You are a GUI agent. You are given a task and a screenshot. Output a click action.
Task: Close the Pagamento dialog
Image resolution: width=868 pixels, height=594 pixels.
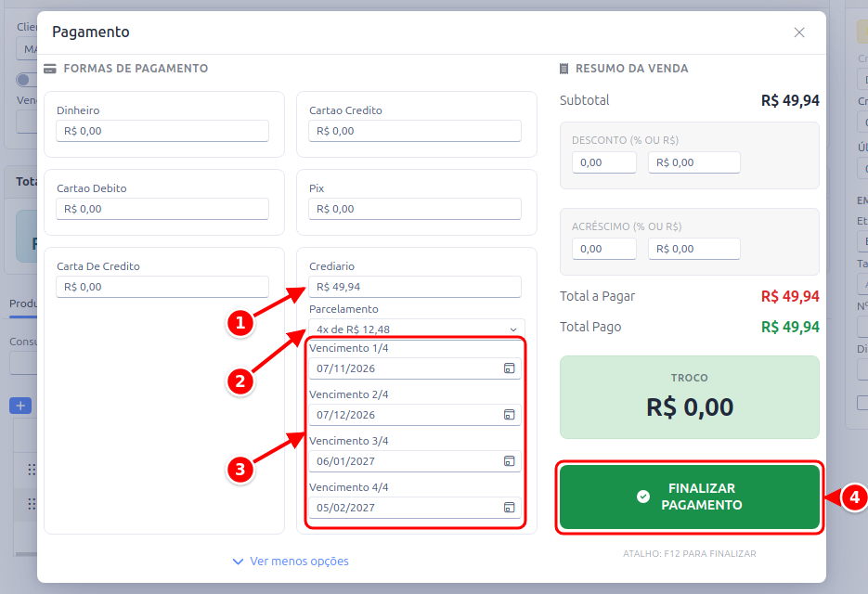(x=798, y=32)
